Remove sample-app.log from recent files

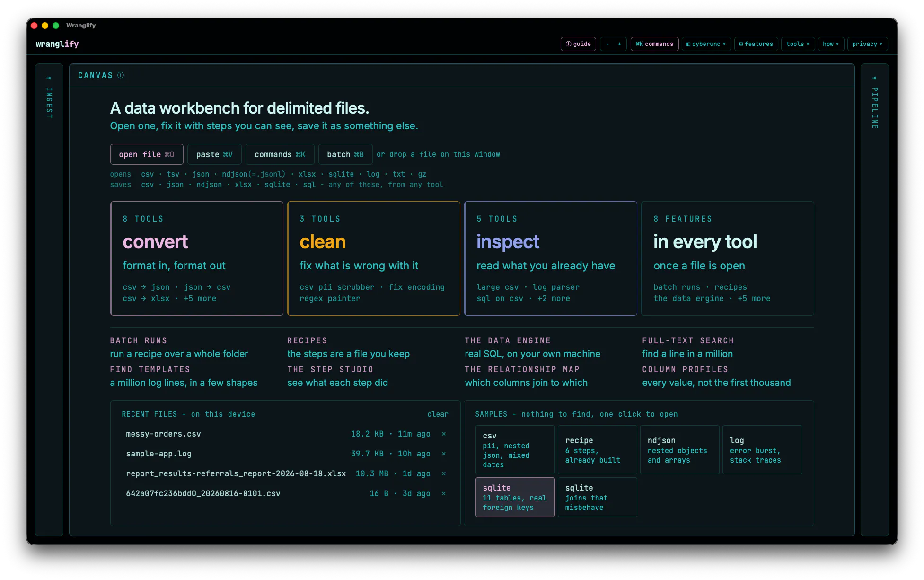[444, 454]
